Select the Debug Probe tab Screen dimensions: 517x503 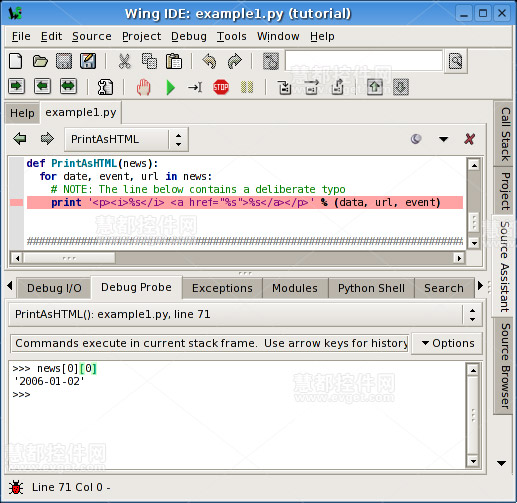(136, 287)
